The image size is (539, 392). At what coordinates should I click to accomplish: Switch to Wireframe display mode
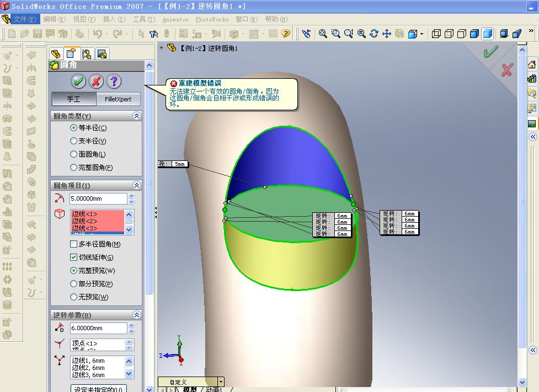coord(436,34)
